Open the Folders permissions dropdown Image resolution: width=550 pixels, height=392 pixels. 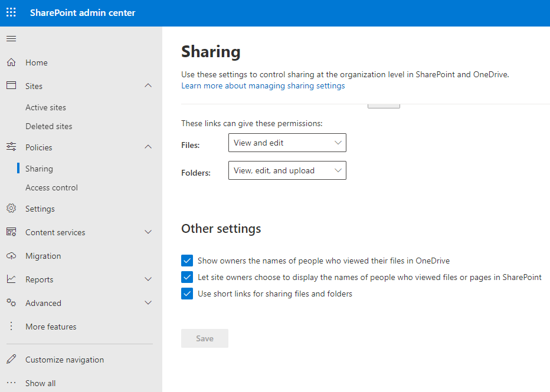tap(287, 170)
